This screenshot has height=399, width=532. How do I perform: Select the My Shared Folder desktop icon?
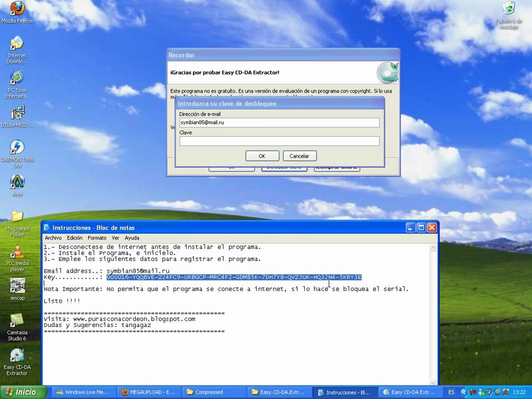click(17, 223)
